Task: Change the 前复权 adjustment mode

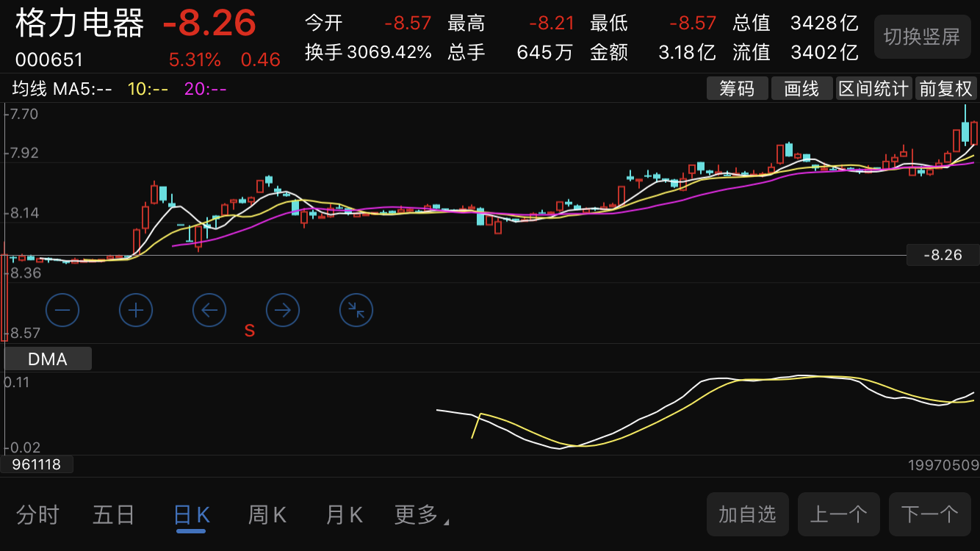Action: click(x=945, y=88)
